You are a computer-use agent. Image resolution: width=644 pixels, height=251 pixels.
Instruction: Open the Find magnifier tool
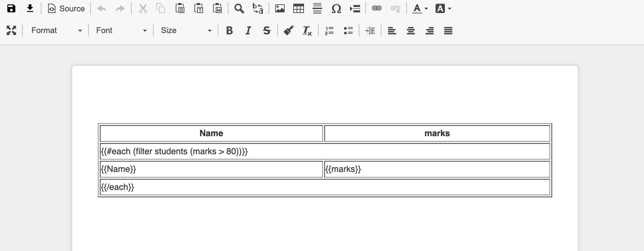point(239,9)
